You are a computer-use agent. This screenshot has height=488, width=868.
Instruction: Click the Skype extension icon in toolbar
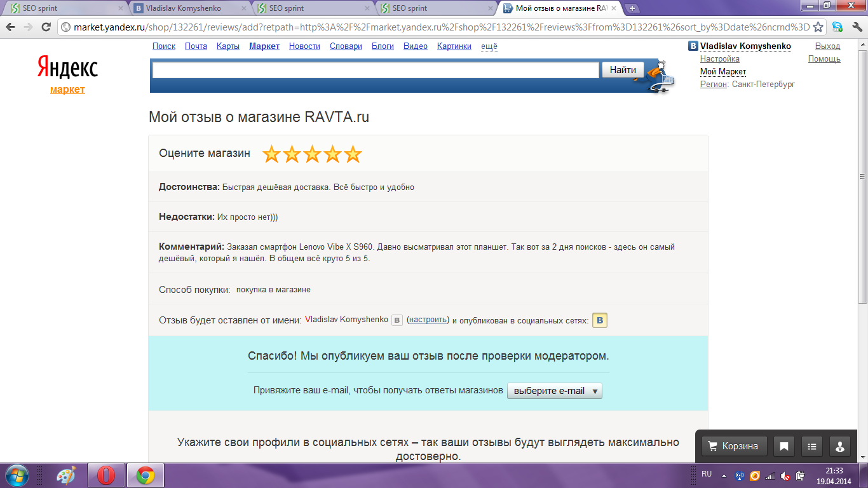[x=838, y=27]
